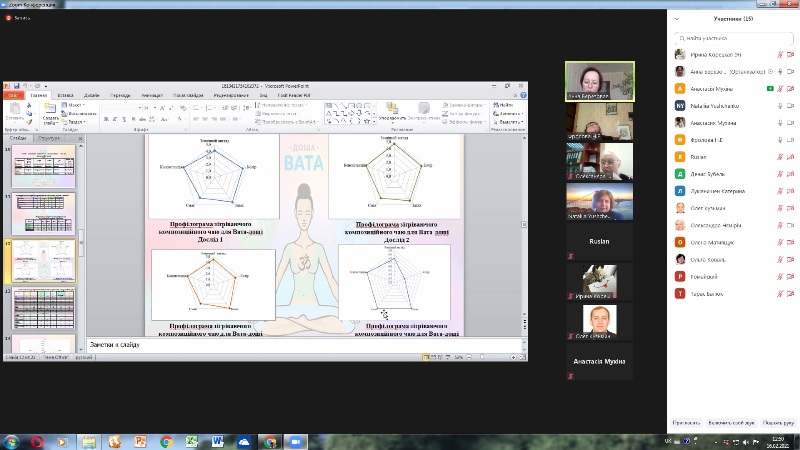Expand the Layout dropdown in the Slides group

click(x=75, y=104)
